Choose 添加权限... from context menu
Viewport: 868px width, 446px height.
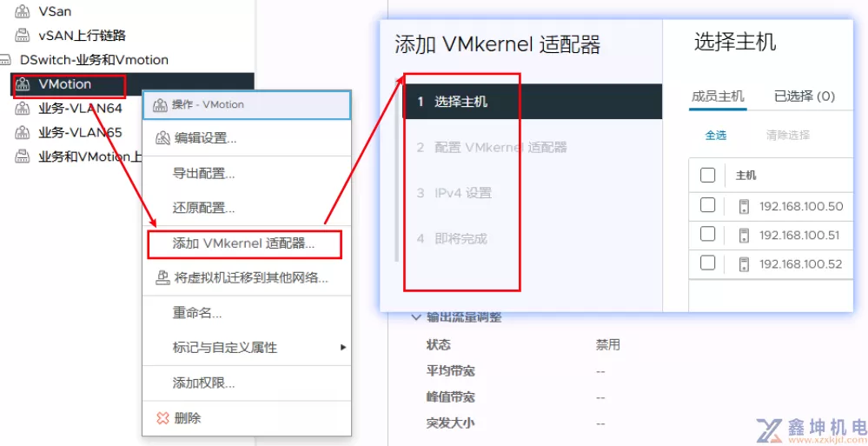247,383
